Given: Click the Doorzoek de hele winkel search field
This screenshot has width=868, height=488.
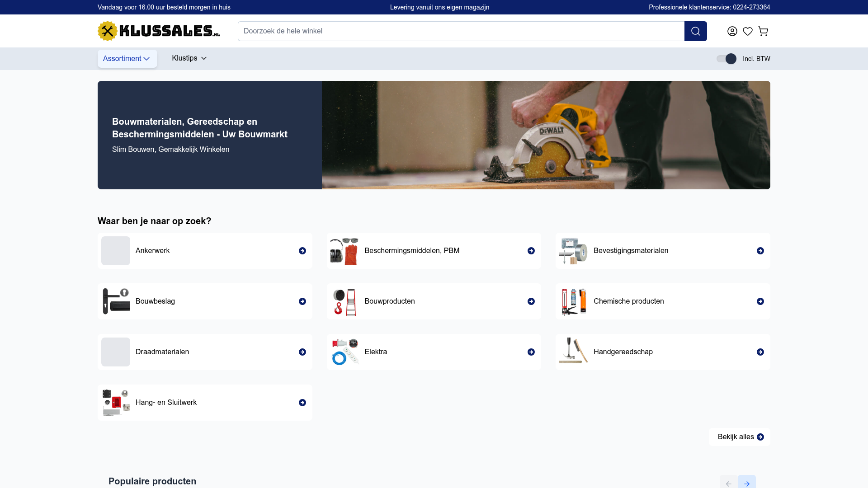Looking at the screenshot, I should point(461,31).
